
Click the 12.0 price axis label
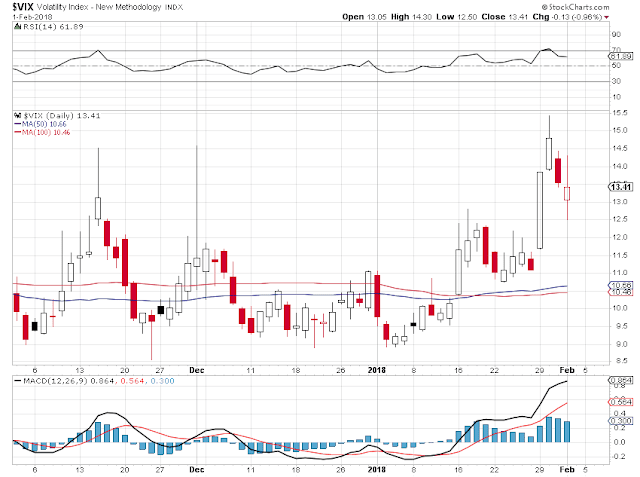pos(619,237)
